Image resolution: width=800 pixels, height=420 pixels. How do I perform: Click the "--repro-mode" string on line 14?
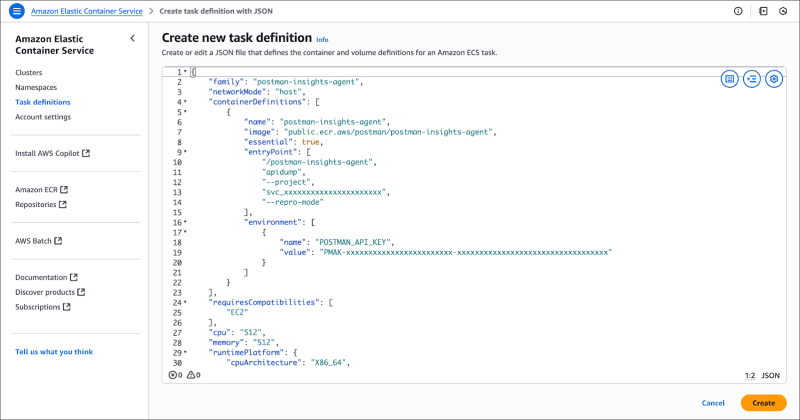click(x=293, y=202)
